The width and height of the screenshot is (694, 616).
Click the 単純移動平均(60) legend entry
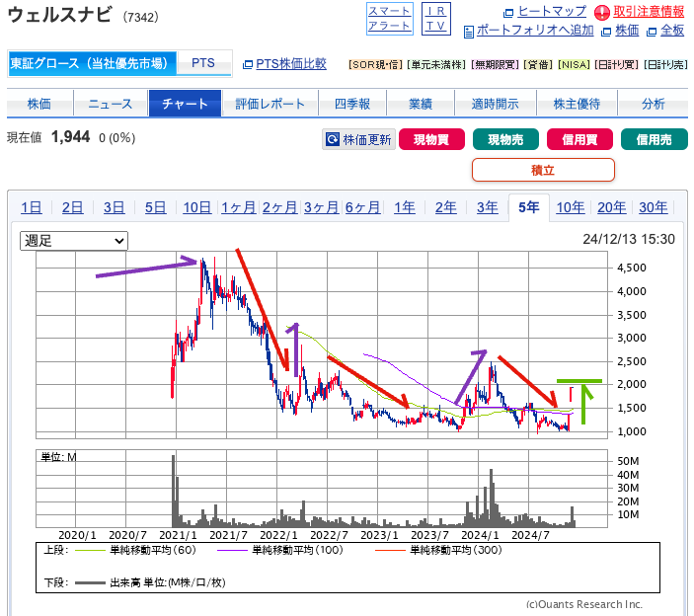(136, 550)
